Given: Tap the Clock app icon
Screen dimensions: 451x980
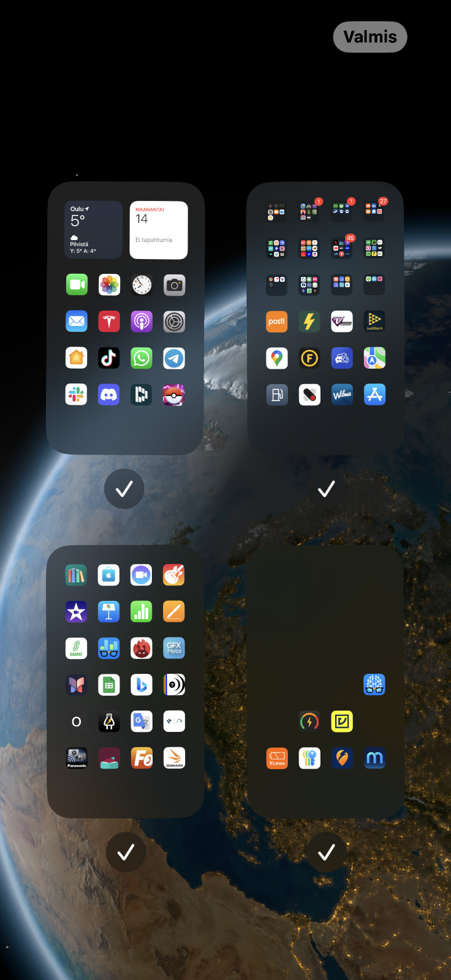Looking at the screenshot, I should [x=142, y=285].
